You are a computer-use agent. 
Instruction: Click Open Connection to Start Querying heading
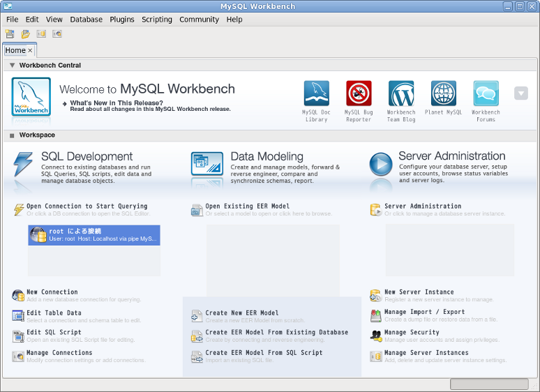(x=87, y=206)
